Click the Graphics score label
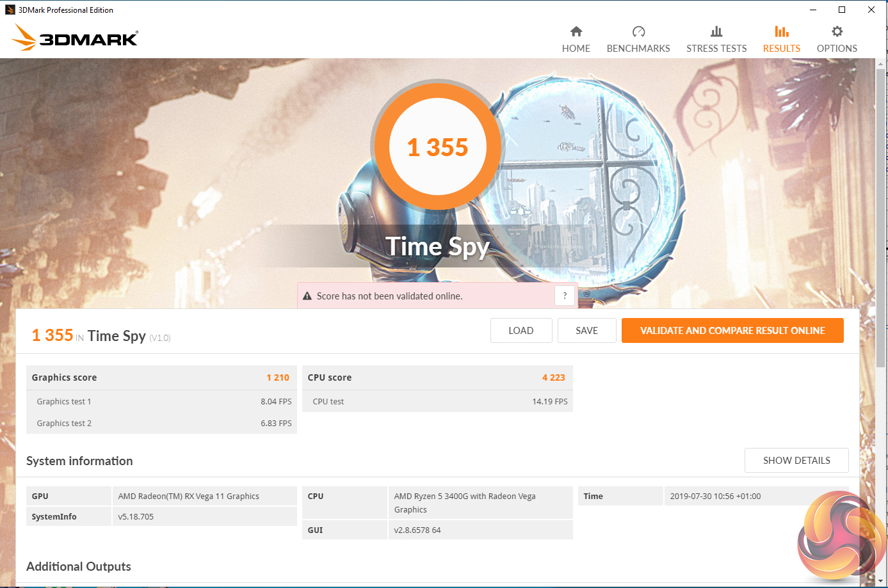The width and height of the screenshot is (888, 588). point(64,377)
